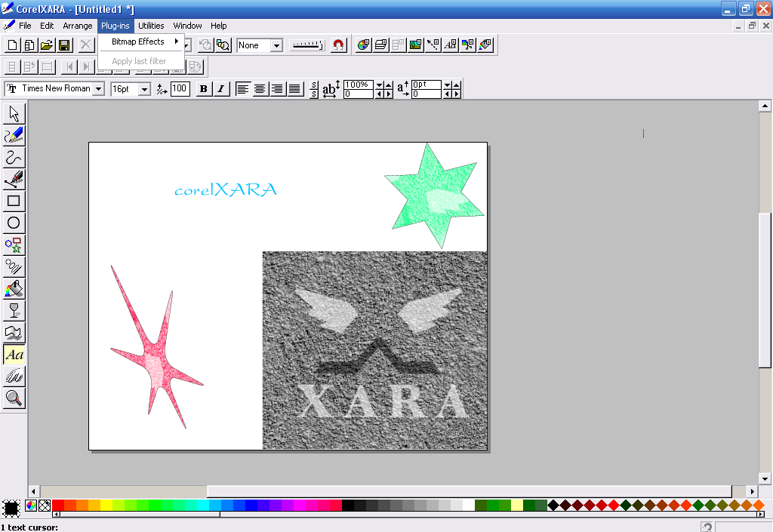The image size is (773, 532).
Task: Select the Text tool (Aa)
Action: click(x=14, y=355)
